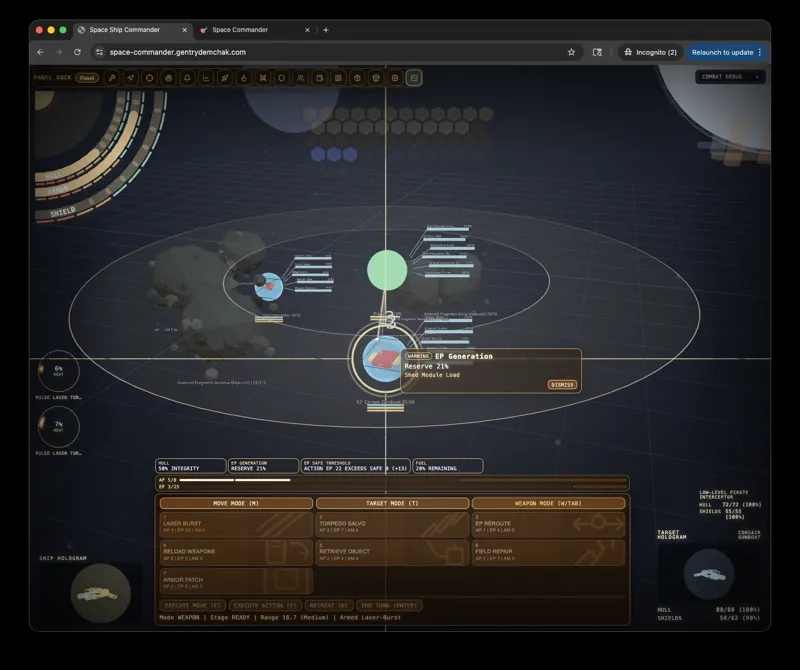Click the Fuel 20% Remaining chip
The image size is (800, 670).
click(448, 465)
